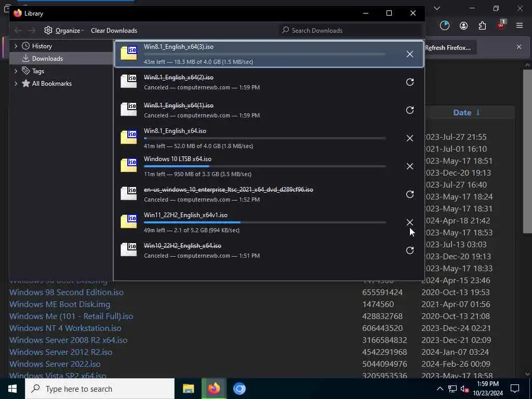This screenshot has width=532, height=399.
Task: Expand the History tree item
Action: [16, 46]
